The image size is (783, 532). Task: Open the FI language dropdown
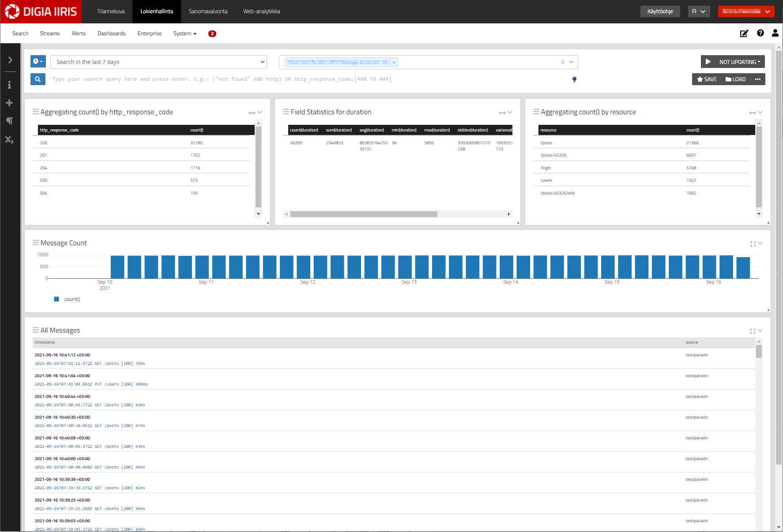pyautogui.click(x=699, y=11)
